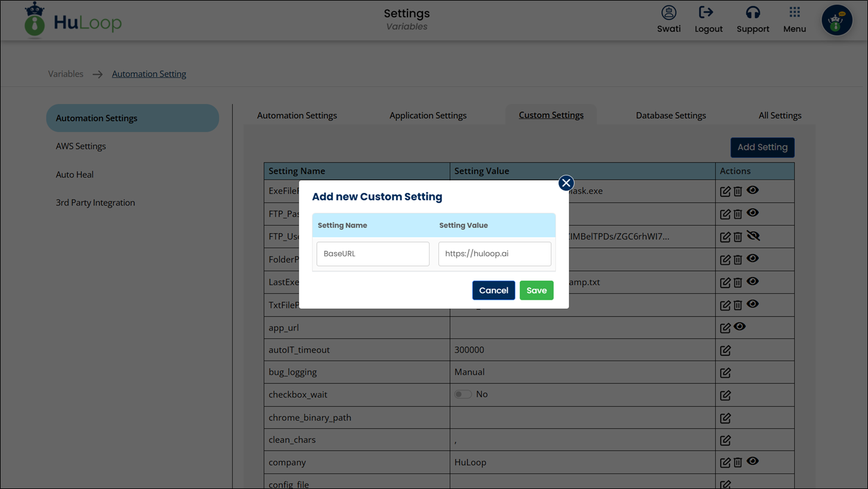Delete the FTP_Pas row setting
This screenshot has height=489, width=868.
738,214
